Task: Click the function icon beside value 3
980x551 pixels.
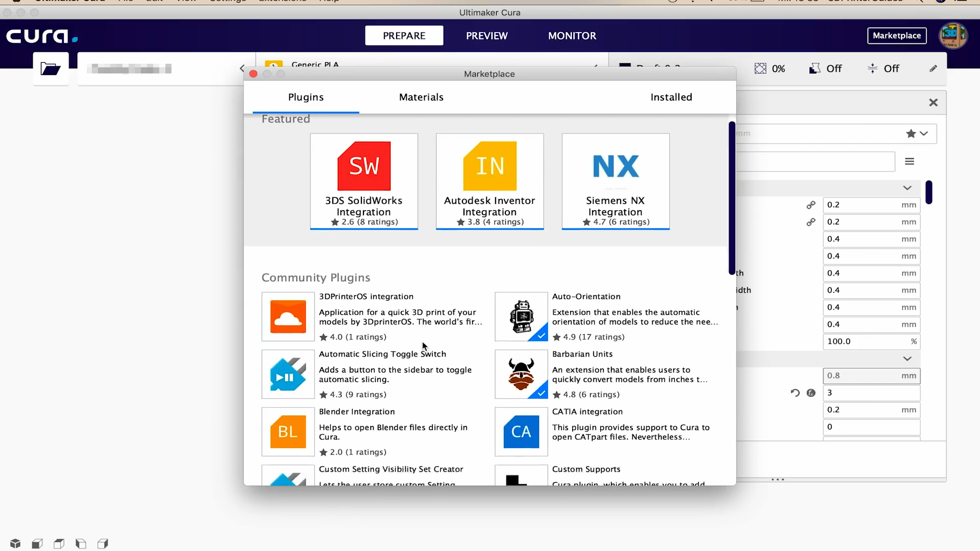Action: (811, 393)
